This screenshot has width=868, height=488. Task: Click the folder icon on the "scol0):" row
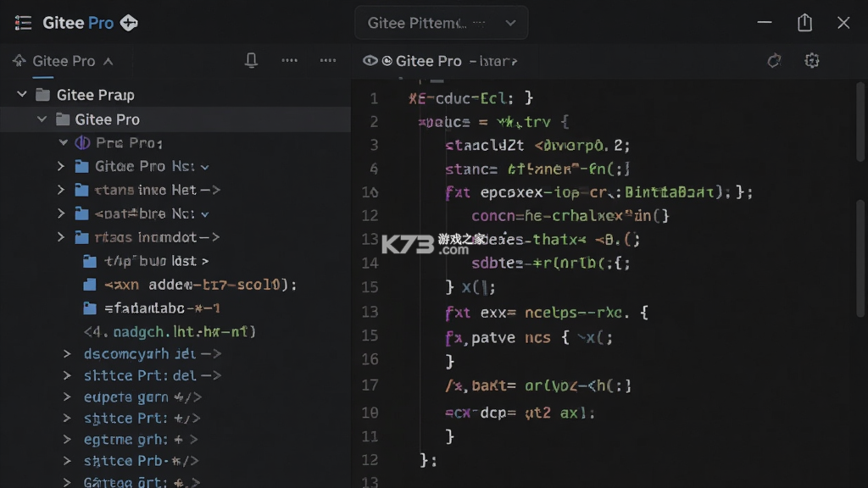coord(90,285)
